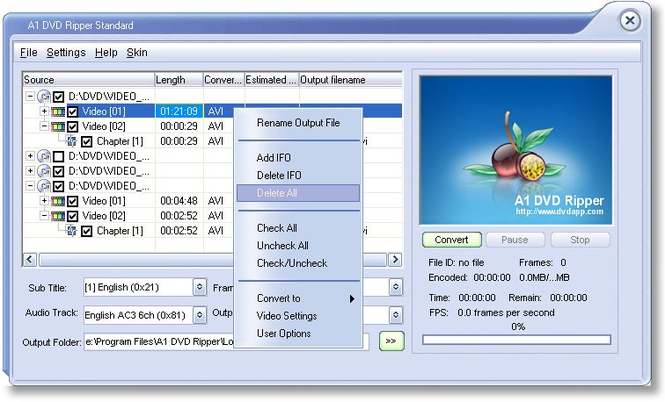
Task: Choose Delete IFO in context menu
Action: (298, 175)
